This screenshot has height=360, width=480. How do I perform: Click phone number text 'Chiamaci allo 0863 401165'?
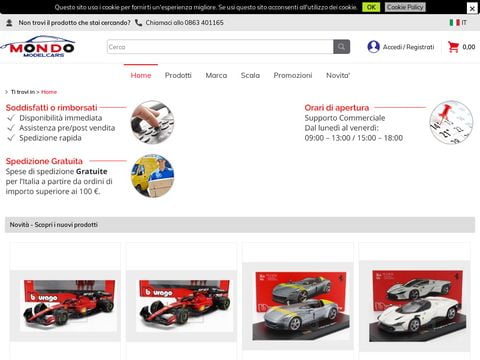click(185, 23)
